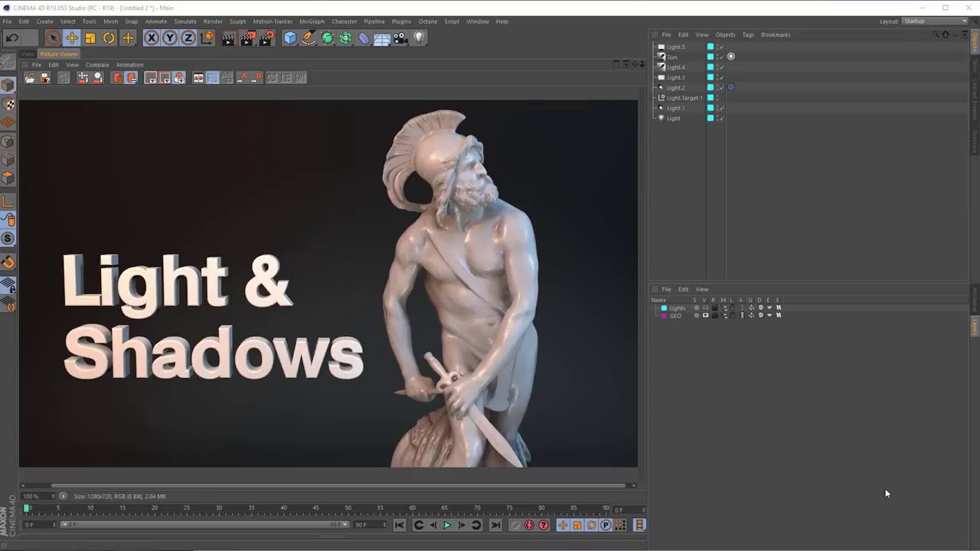Play the animation forwards
Viewport: 980px width, 551px height.
447,525
